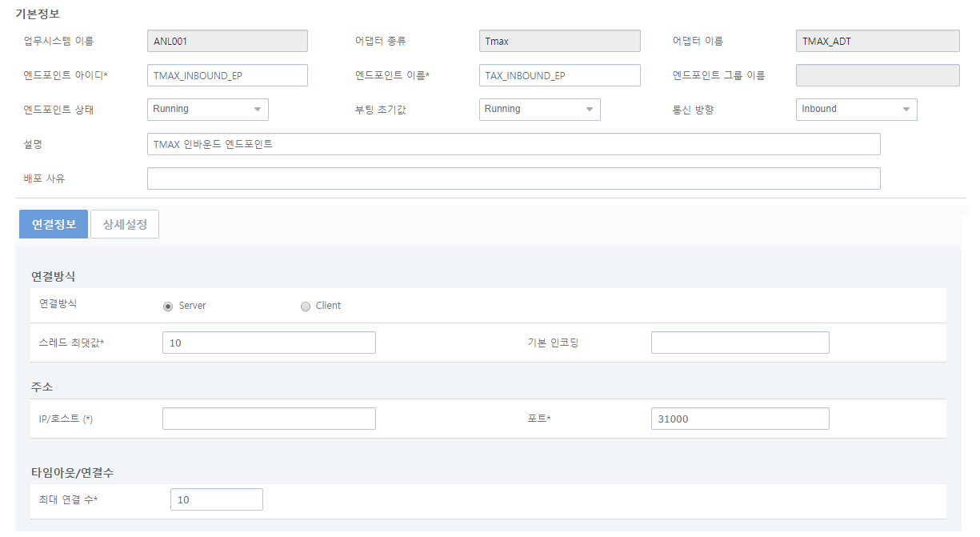Click the 포트 field showing 31000
Image resolution: width=980 pixels, height=537 pixels.
click(740, 419)
